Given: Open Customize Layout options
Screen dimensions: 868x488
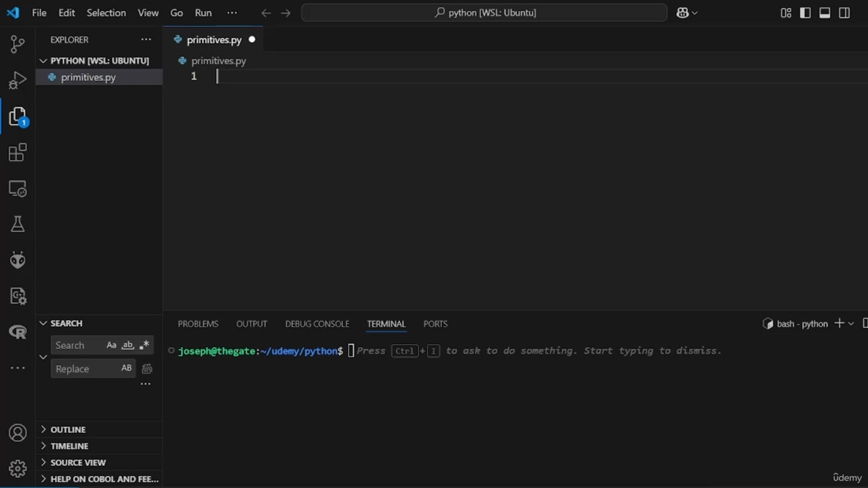Looking at the screenshot, I should coord(786,13).
